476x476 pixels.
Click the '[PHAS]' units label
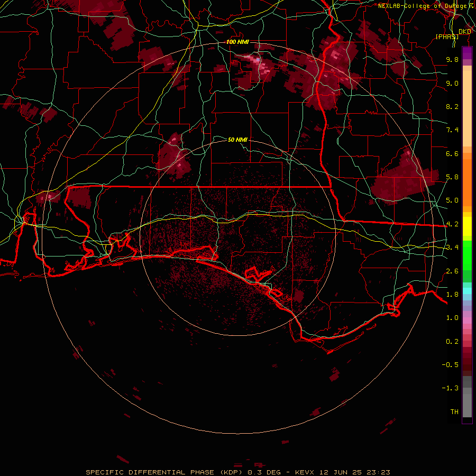[447, 36]
